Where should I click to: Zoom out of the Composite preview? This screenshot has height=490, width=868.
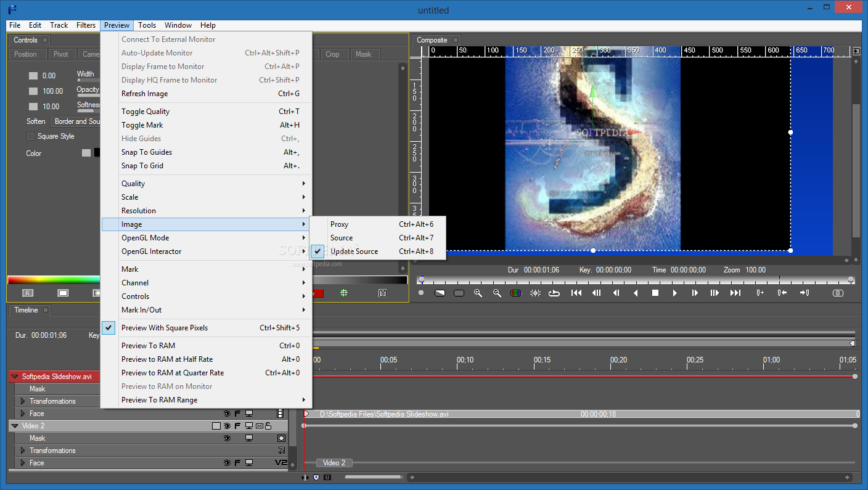[x=497, y=293]
